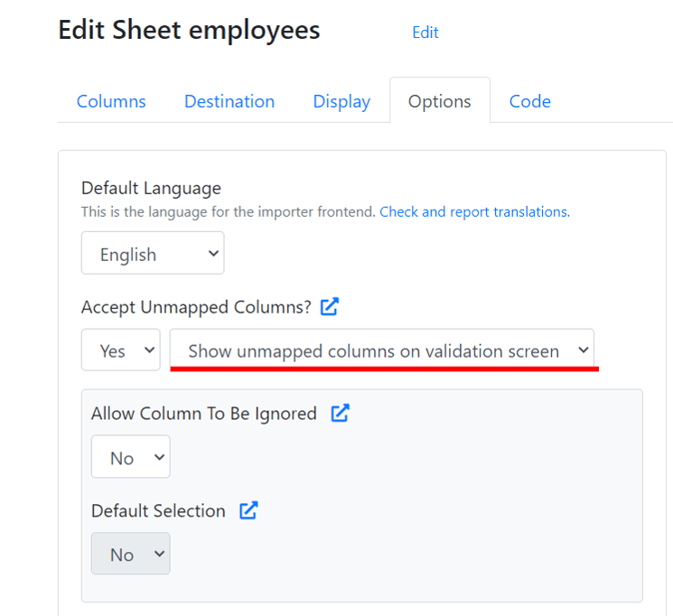Click the importer frontend language description text
The height and width of the screenshot is (616, 673).
(229, 211)
